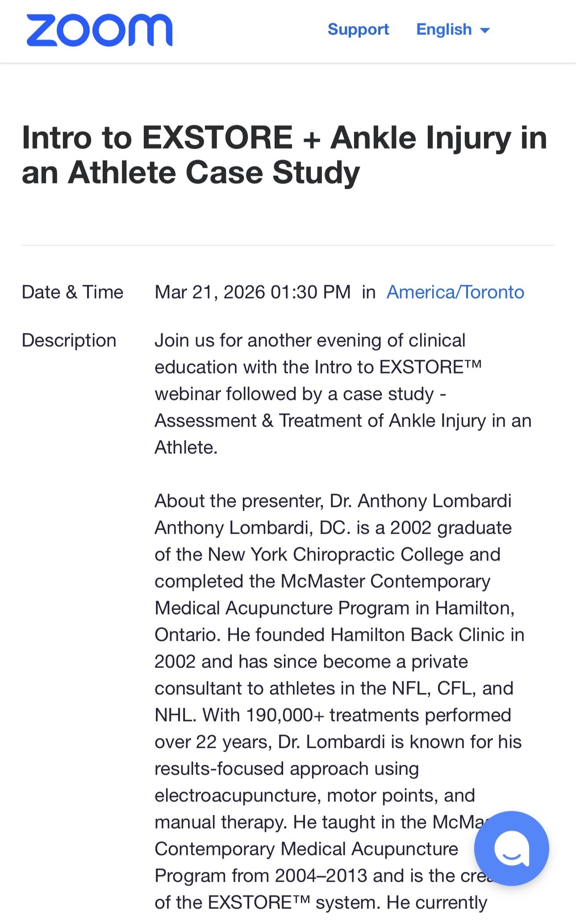Open the chat support bubble
Image resolution: width=576 pixels, height=924 pixels.
(511, 848)
